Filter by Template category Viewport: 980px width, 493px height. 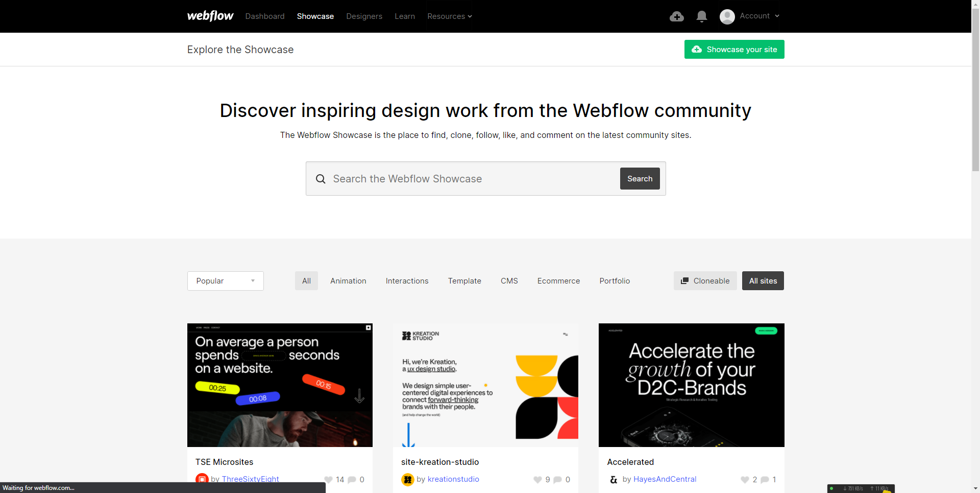[x=464, y=281]
